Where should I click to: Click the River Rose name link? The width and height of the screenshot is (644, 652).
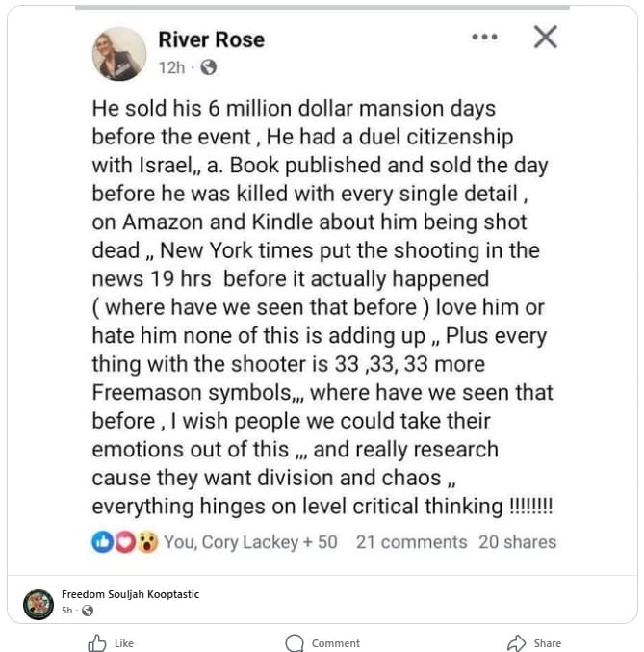tap(211, 39)
